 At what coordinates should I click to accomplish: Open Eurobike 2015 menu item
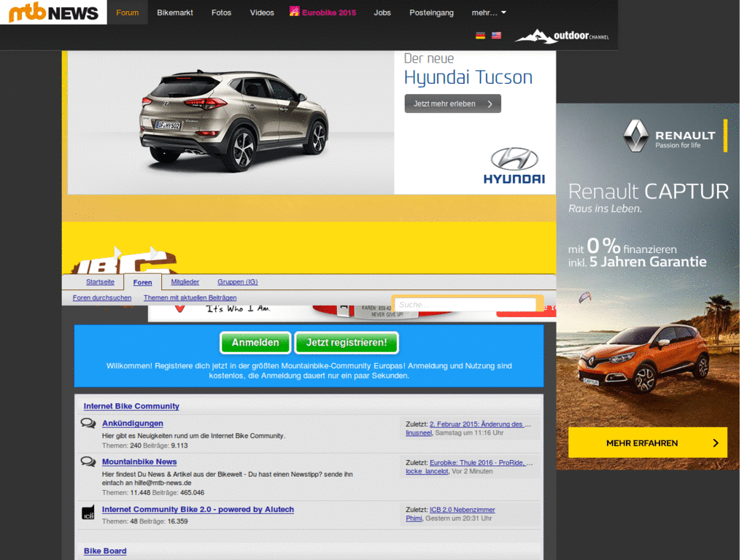[323, 12]
